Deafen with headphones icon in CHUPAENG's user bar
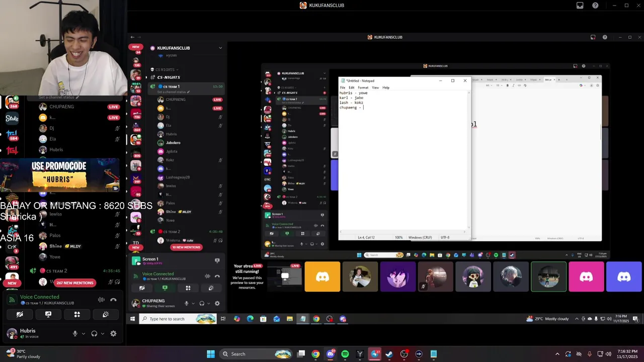 pyautogui.click(x=202, y=303)
